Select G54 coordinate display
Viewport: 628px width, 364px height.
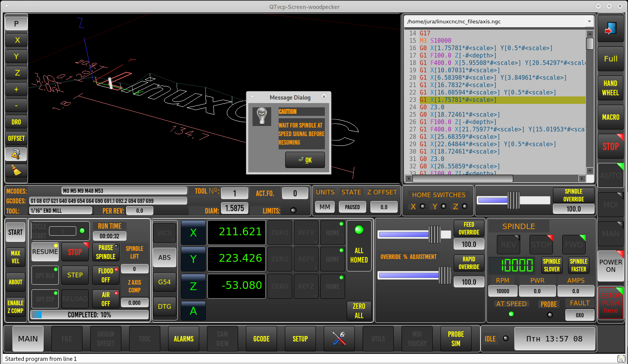pos(165,282)
